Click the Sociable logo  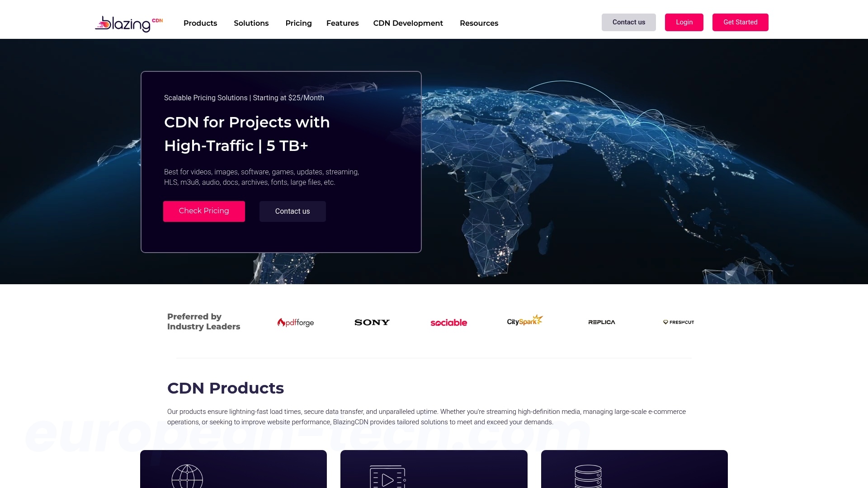tap(448, 322)
